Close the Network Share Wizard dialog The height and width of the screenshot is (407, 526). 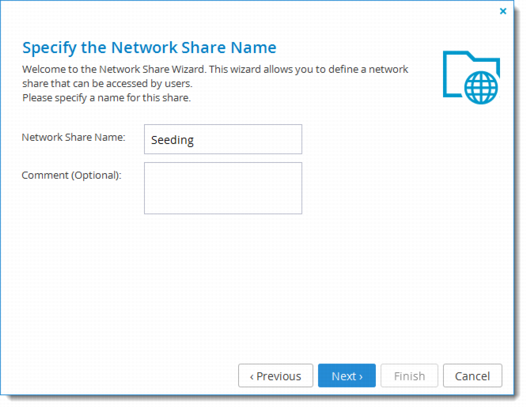pyautogui.click(x=503, y=11)
